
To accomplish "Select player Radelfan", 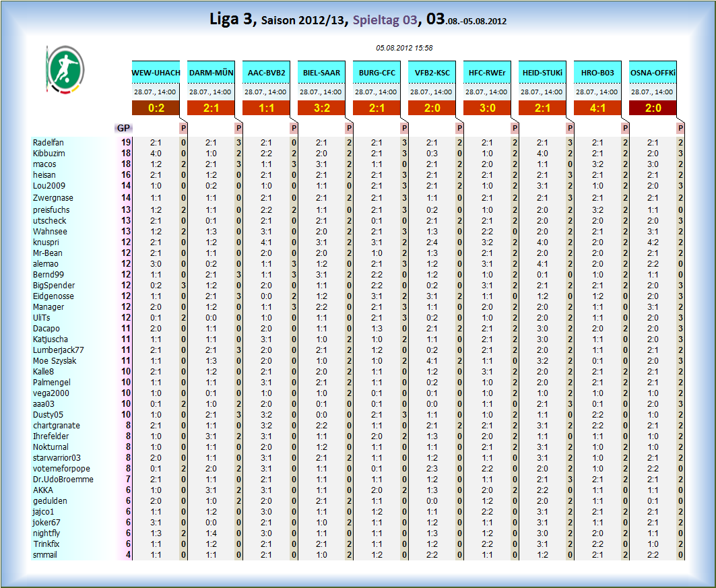I will [48, 142].
